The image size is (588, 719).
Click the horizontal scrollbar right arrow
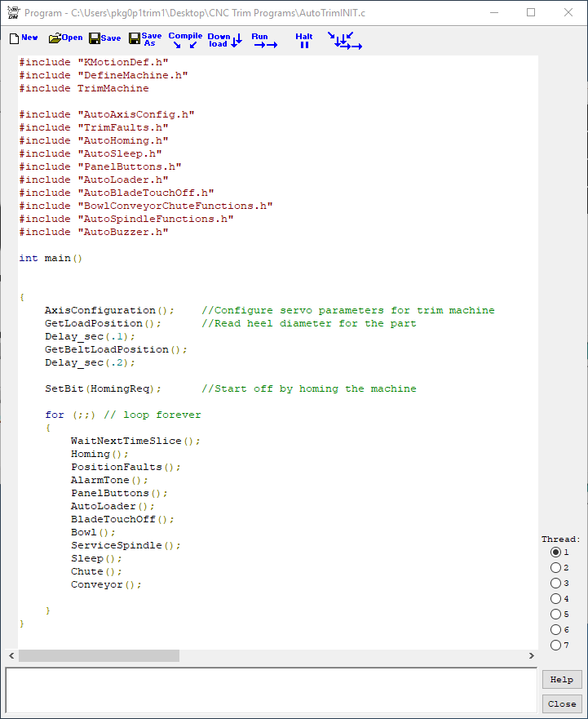pos(532,656)
